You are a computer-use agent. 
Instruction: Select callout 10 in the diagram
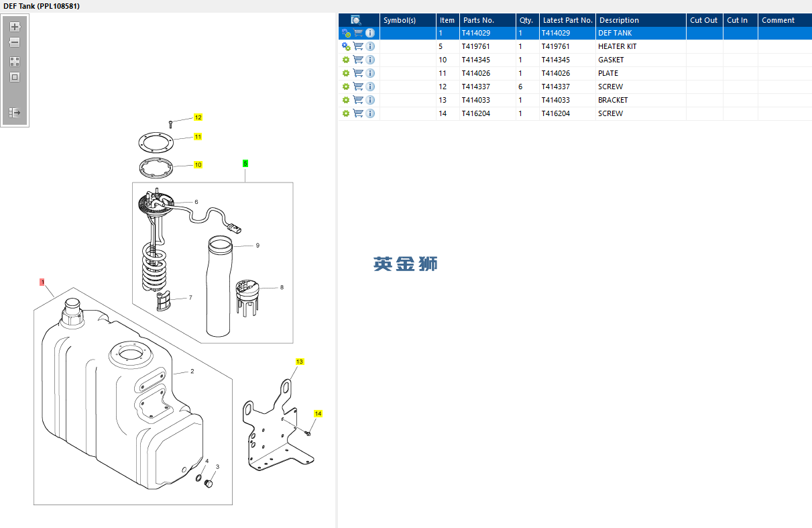coord(198,165)
